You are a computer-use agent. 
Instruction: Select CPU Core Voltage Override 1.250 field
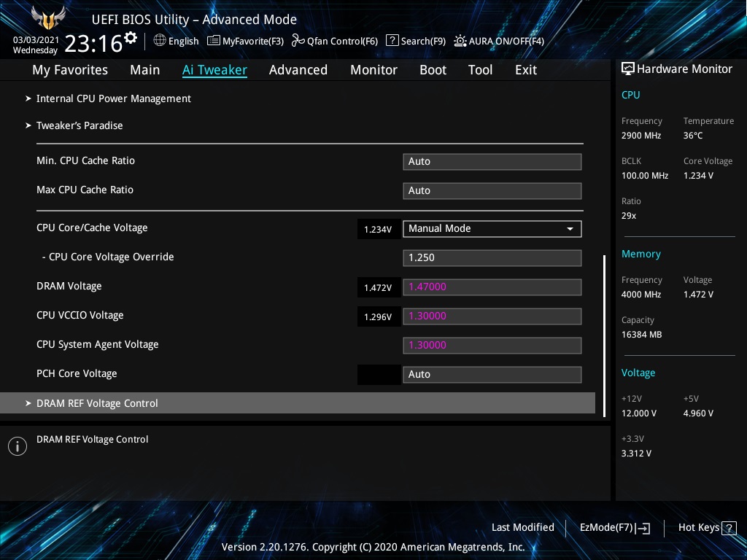tap(492, 257)
